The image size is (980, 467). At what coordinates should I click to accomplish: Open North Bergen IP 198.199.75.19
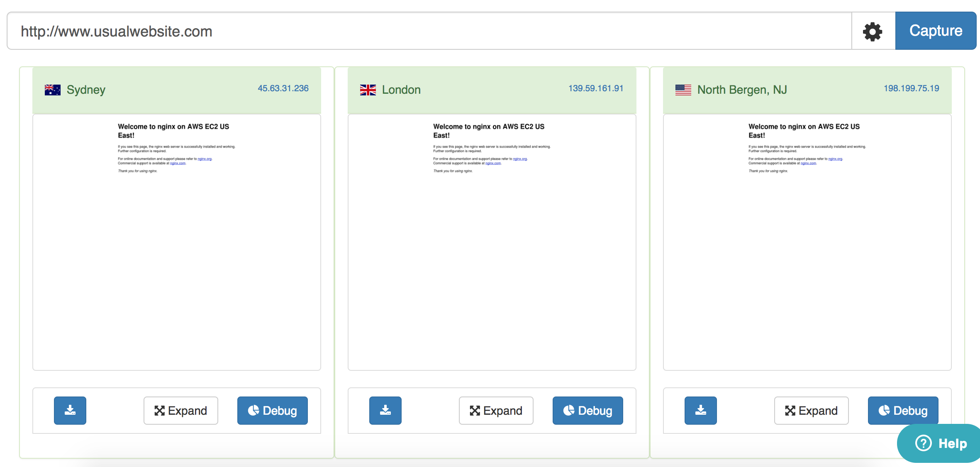(912, 88)
